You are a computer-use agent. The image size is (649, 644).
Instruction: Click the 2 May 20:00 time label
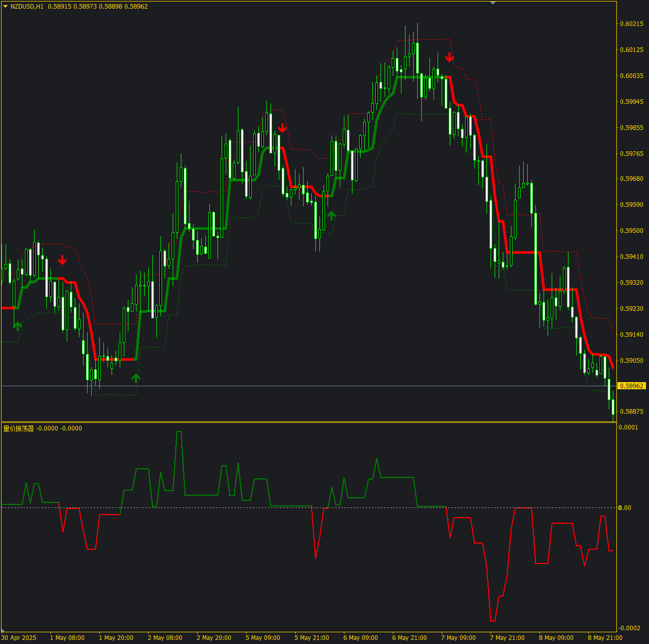[x=214, y=637]
